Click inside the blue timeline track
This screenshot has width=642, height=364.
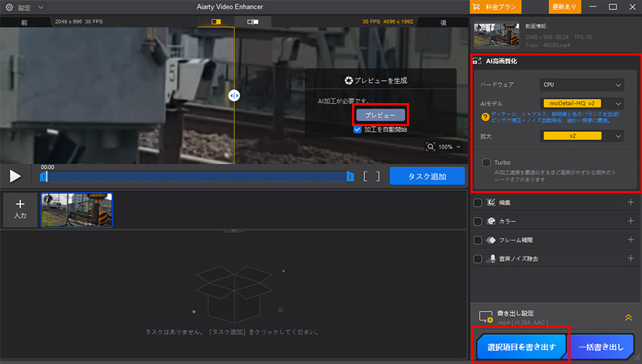coord(196,177)
